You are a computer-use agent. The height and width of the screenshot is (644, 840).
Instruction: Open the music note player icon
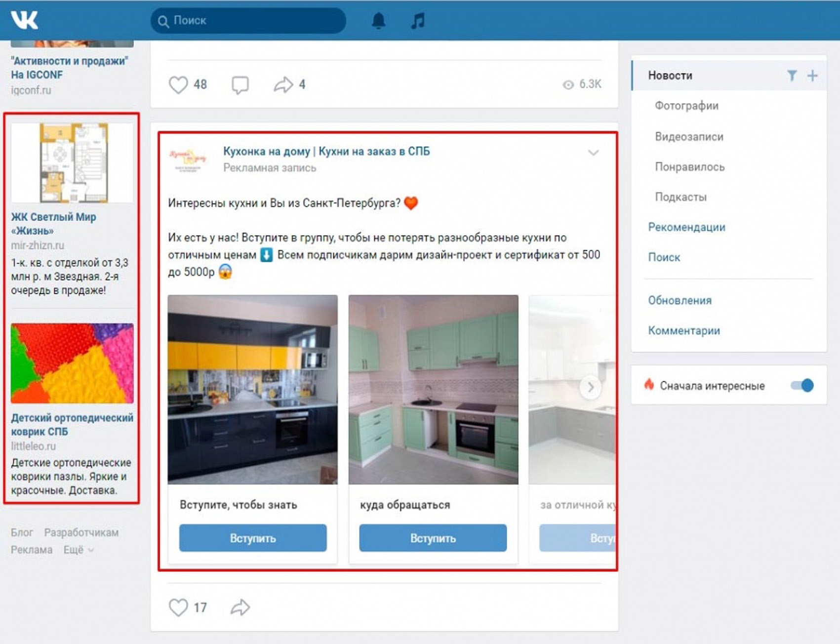pyautogui.click(x=418, y=21)
